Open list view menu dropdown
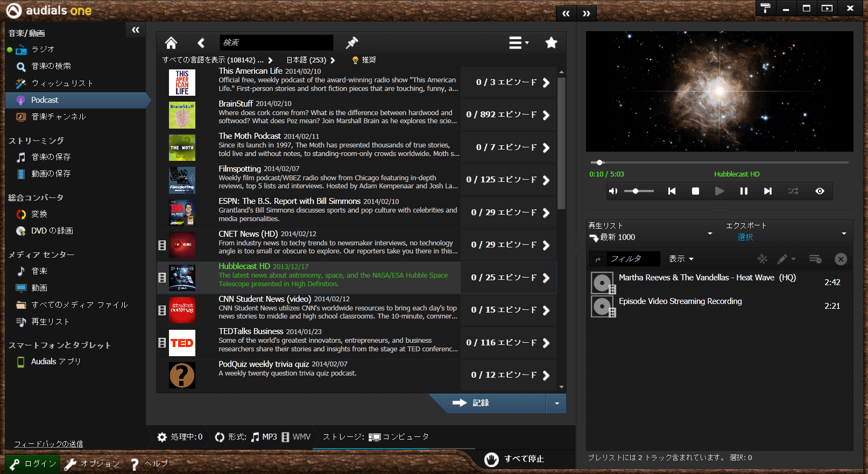Screen dimensions: 868x474 [x=519, y=43]
